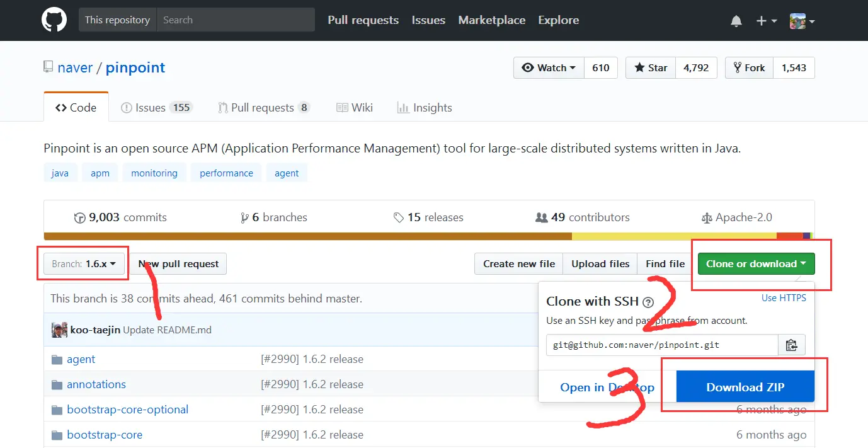Viewport: 868px width, 448px height.
Task: Star the repository
Action: pos(651,67)
